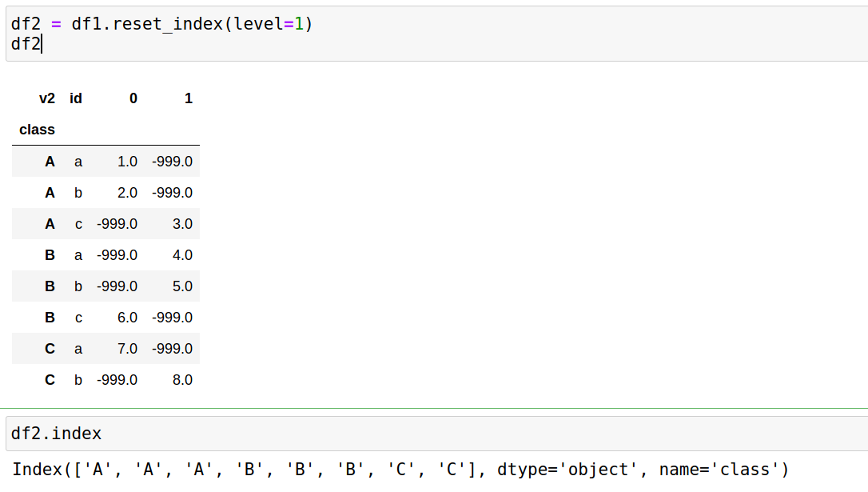The width and height of the screenshot is (868, 492).
Task: Click the -999.0 value in row B a
Action: [117, 254]
